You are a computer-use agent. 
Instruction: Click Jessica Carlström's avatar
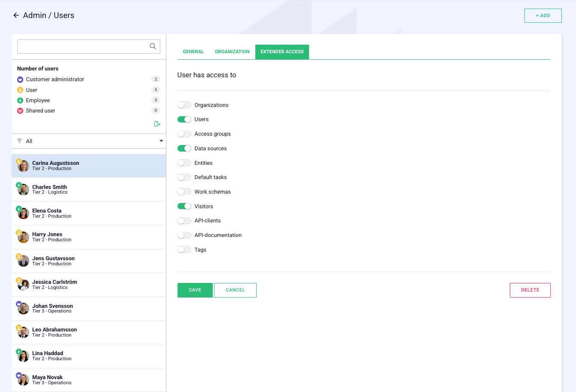tap(24, 285)
